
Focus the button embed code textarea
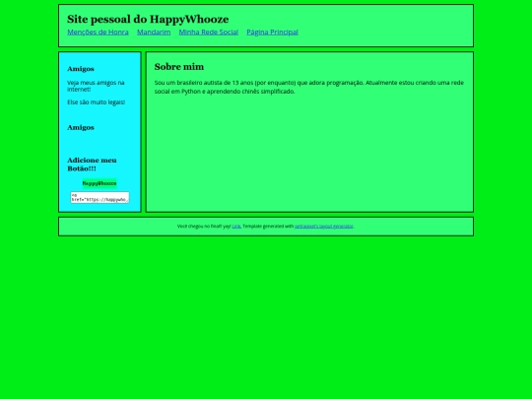tap(100, 197)
